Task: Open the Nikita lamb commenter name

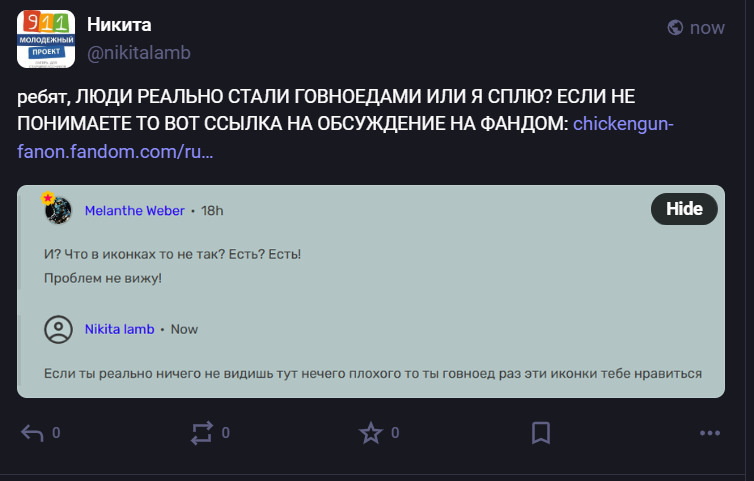Action: point(120,328)
